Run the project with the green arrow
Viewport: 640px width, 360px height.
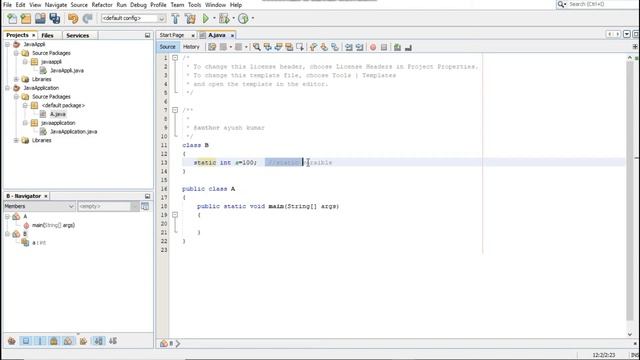pos(206,18)
